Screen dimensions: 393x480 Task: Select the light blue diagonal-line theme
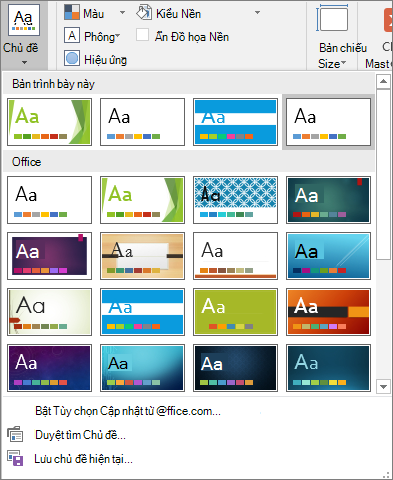[x=328, y=256]
